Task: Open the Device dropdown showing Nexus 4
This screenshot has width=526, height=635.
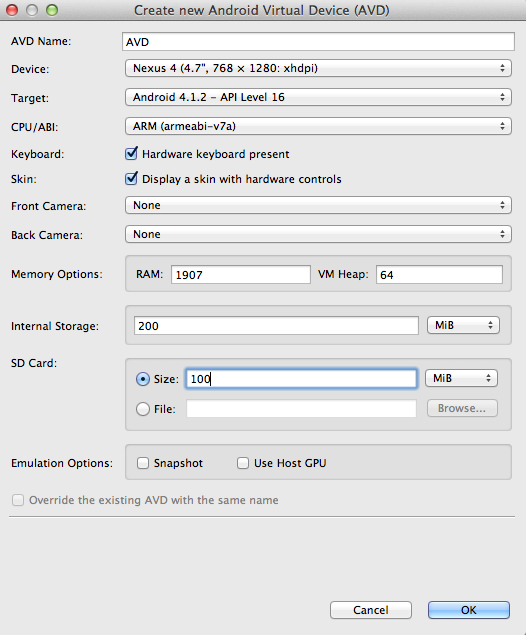Action: 318,68
